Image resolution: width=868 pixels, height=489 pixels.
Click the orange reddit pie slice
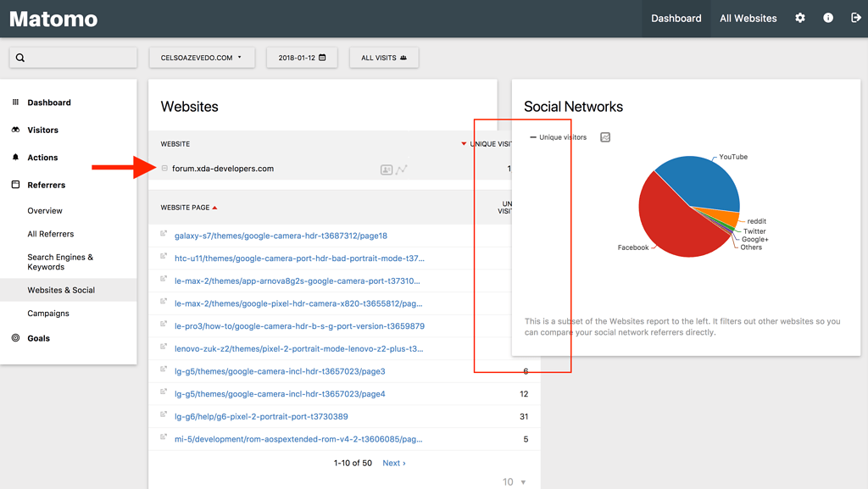point(728,217)
